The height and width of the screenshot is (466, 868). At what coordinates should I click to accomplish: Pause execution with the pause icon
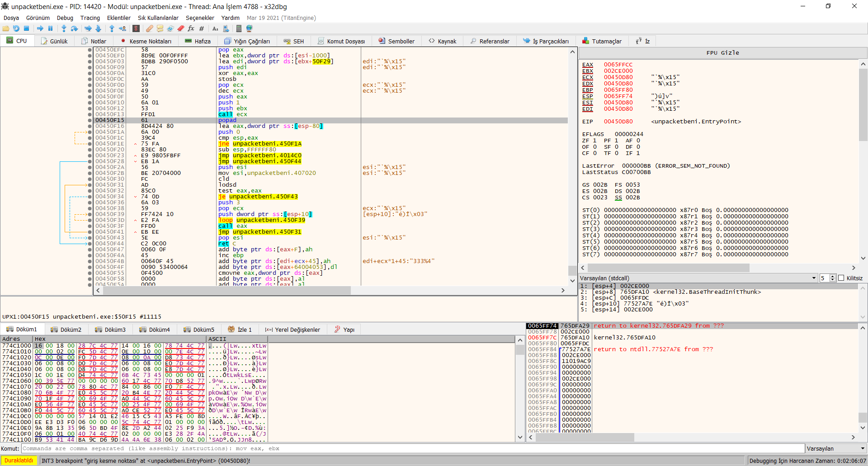click(50, 28)
